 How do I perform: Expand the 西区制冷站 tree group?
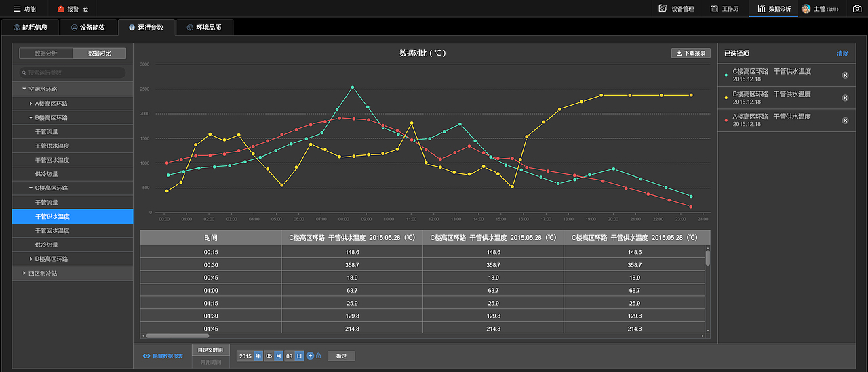(x=24, y=273)
